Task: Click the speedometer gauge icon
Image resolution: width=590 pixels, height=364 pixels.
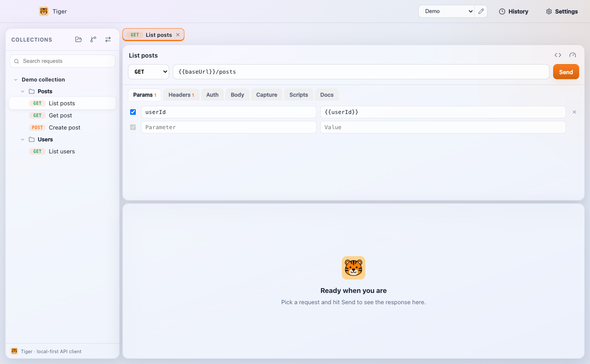Action: click(573, 55)
